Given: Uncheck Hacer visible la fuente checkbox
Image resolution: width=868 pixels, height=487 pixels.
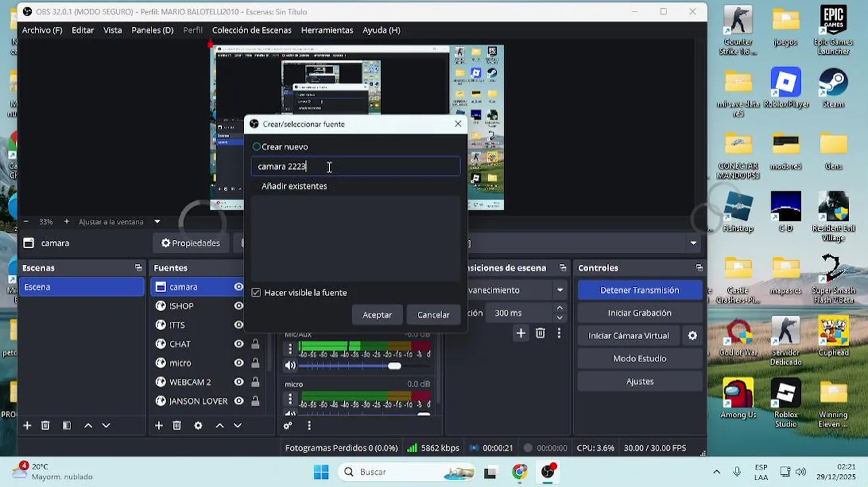Looking at the screenshot, I should 256,293.
